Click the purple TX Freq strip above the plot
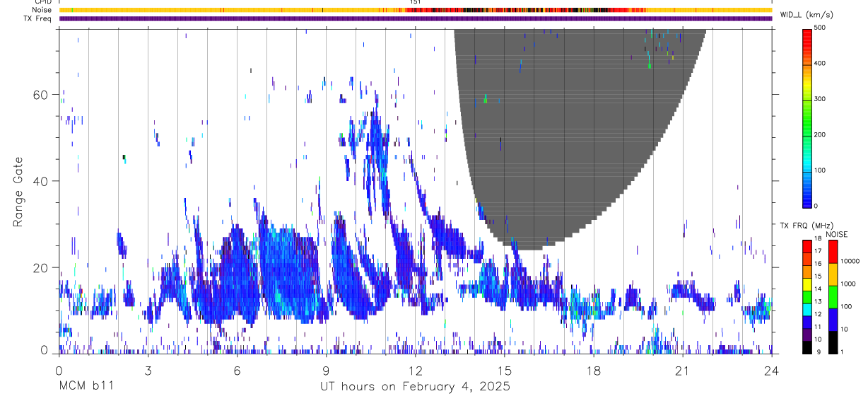The height and width of the screenshot is (401, 868). pyautogui.click(x=415, y=18)
